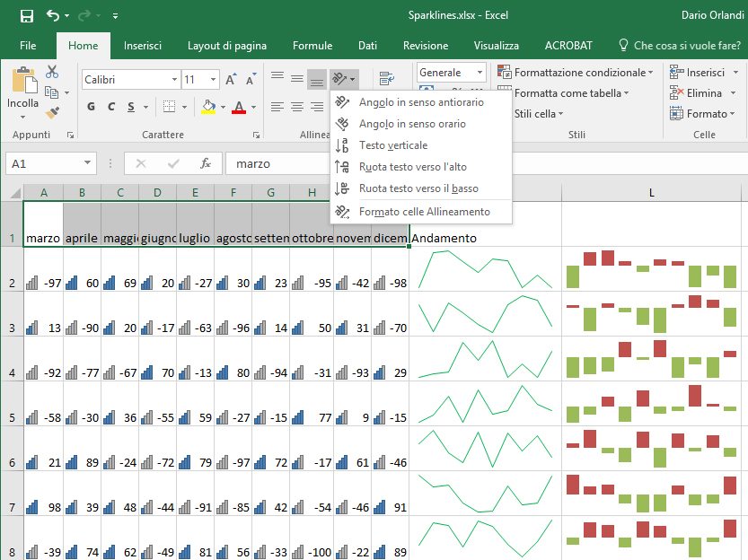Click the Insert Function fx icon

(206, 164)
